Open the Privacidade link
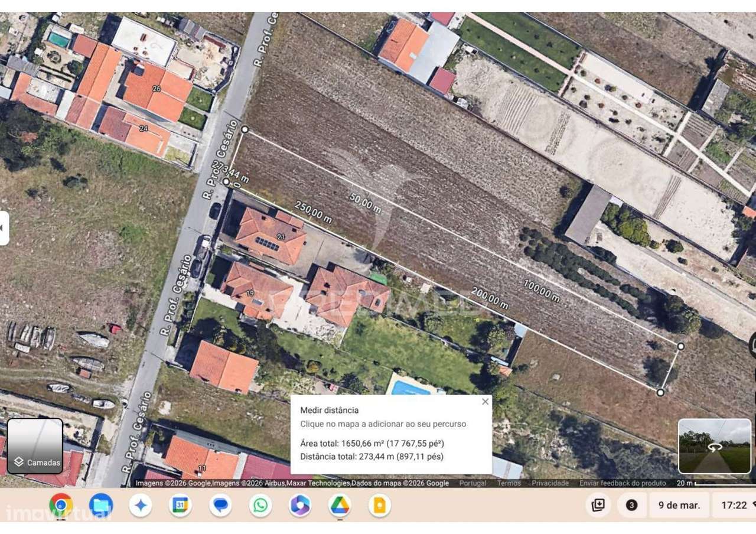Image resolution: width=756 pixels, height=534 pixels. [x=550, y=483]
